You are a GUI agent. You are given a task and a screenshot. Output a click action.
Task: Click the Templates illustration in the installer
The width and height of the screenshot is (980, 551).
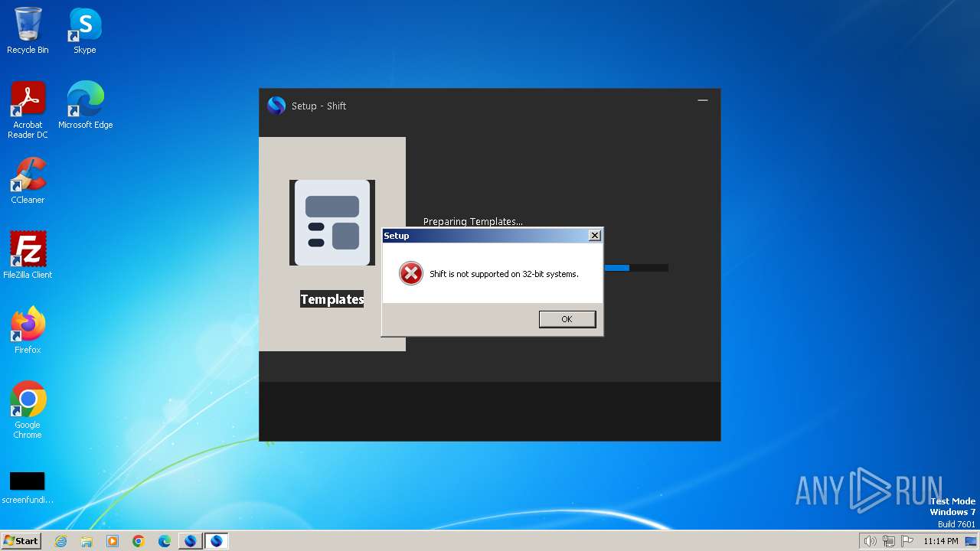coord(332,223)
